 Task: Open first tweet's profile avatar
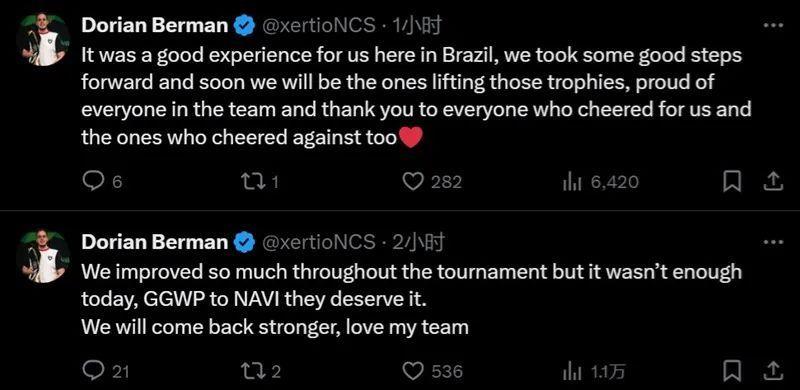[43, 40]
